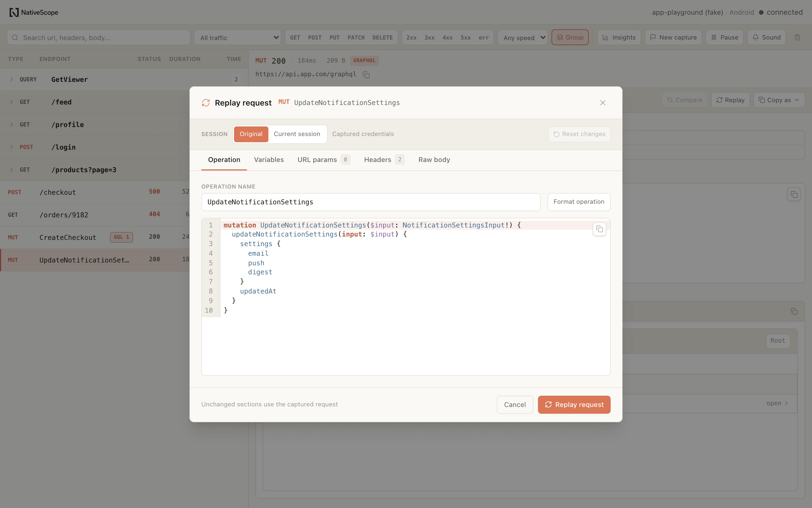812x508 pixels.
Task: Select the Original session option
Action: coord(251,134)
